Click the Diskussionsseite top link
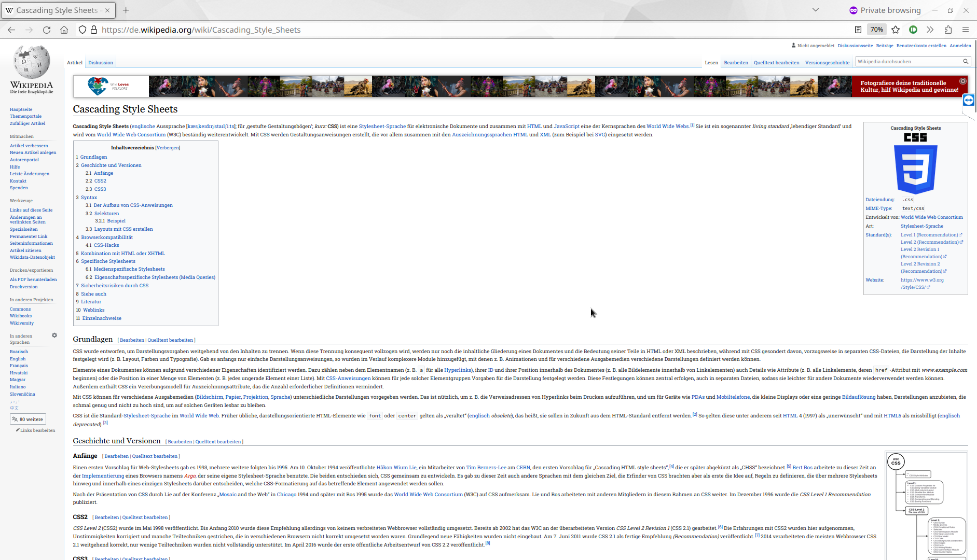This screenshot has width=977, height=560. pyautogui.click(x=855, y=46)
